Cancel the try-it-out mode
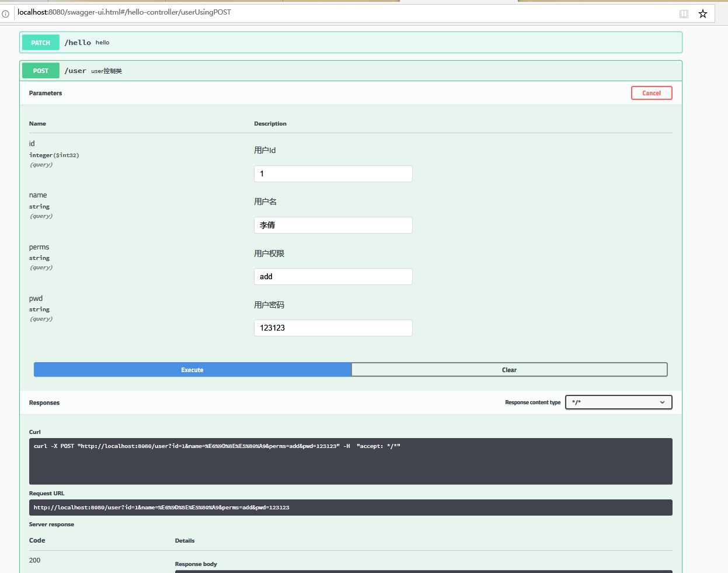 click(x=652, y=93)
